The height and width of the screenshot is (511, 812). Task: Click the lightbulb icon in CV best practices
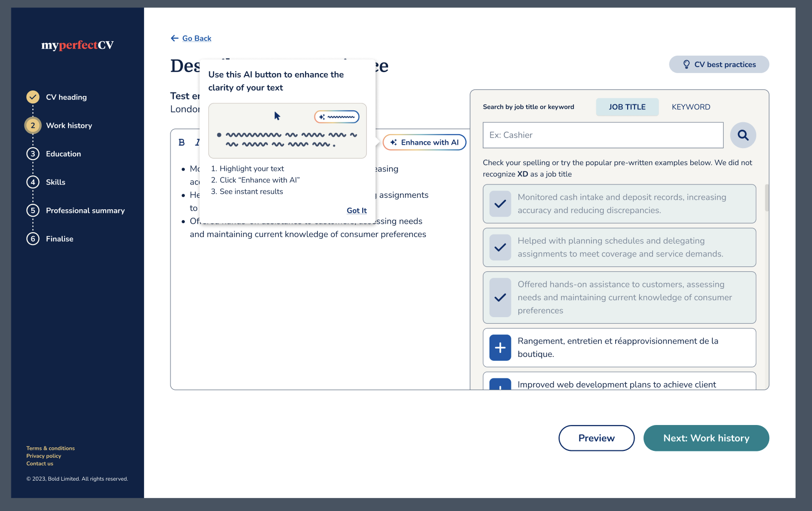coord(686,65)
